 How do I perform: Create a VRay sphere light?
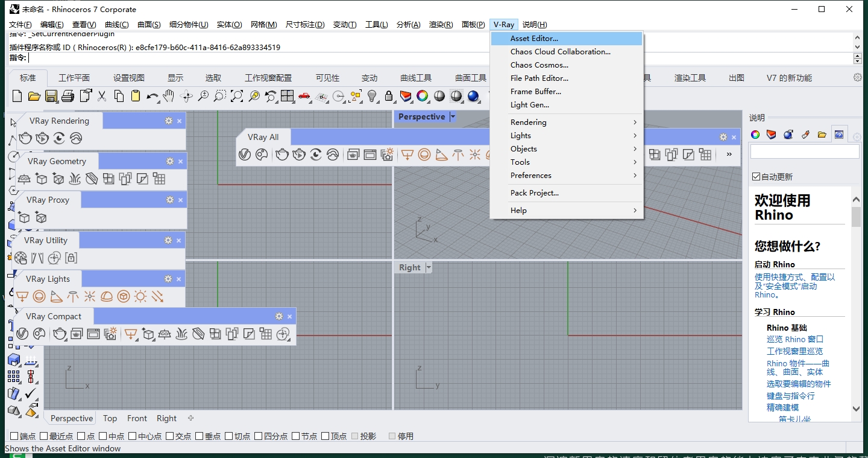click(x=40, y=296)
